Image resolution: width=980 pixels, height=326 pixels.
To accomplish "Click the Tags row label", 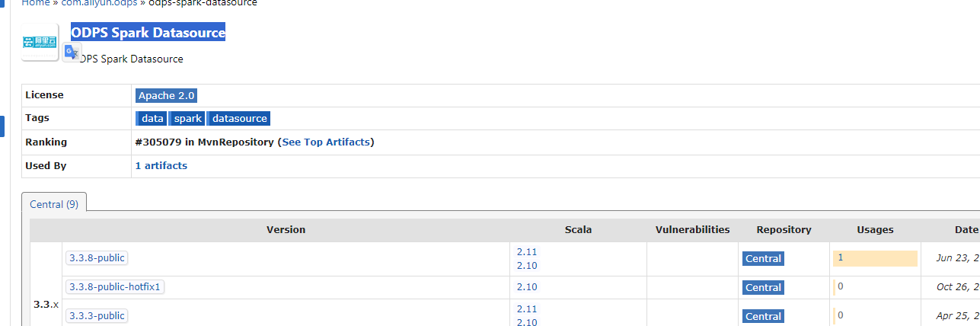I will 37,118.
